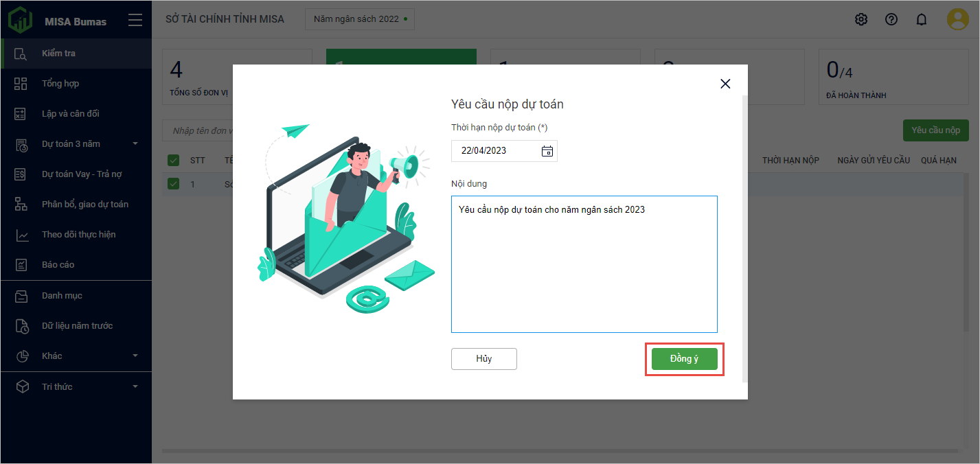Select Phân bổ, giao dự toán menu
This screenshot has height=464, width=980.
tap(76, 205)
